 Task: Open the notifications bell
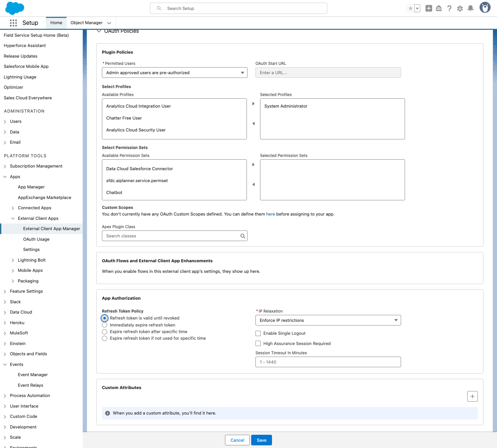coord(470,8)
